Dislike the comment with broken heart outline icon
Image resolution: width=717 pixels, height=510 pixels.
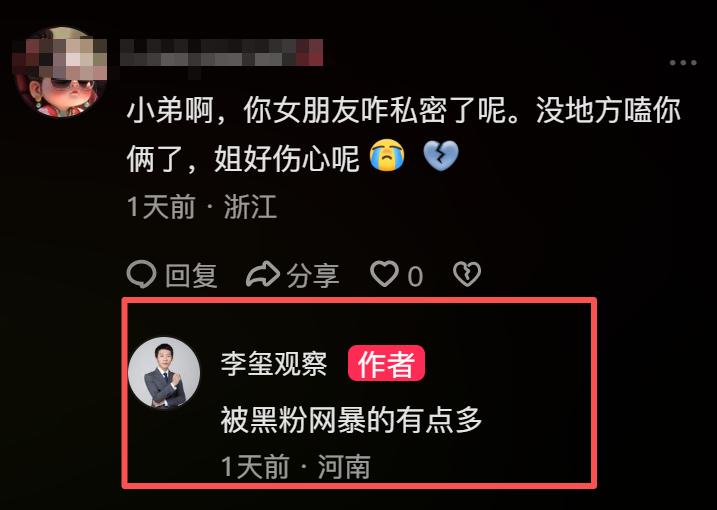click(x=467, y=274)
